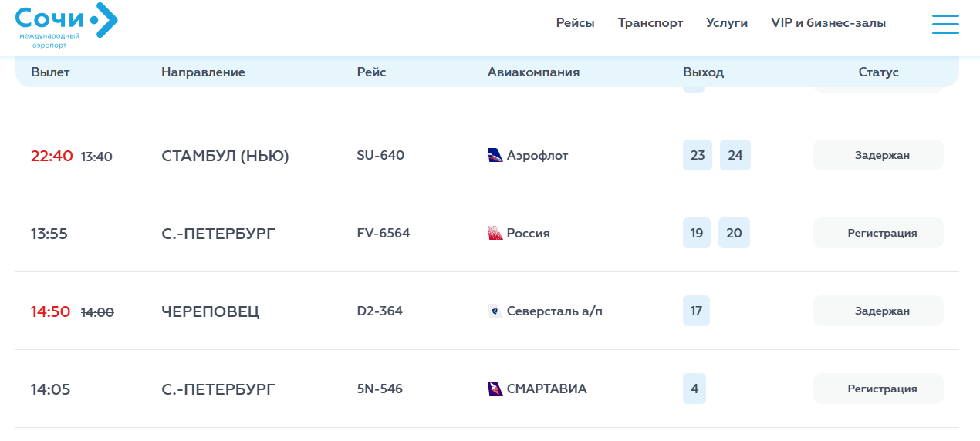Select gate 23 badge for Istanbul flight

698,155
